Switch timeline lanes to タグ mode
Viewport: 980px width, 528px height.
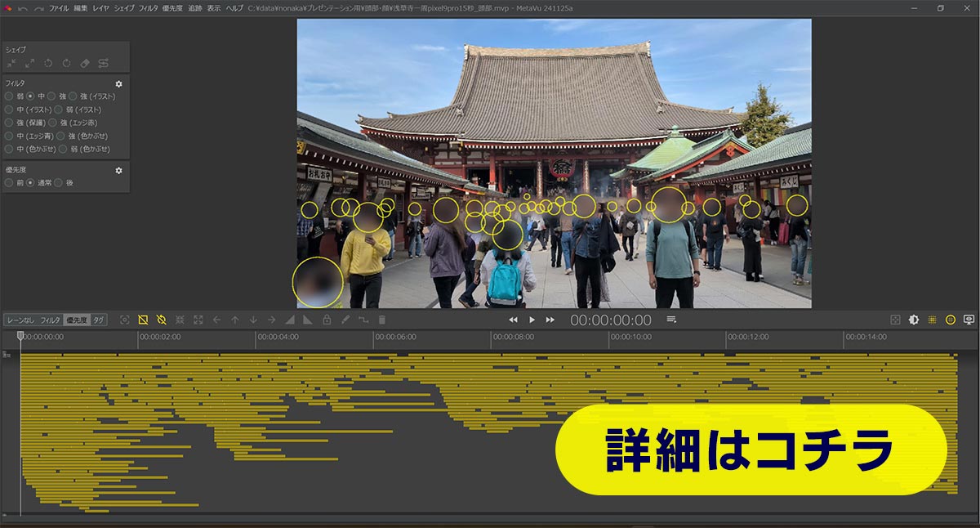tap(98, 320)
